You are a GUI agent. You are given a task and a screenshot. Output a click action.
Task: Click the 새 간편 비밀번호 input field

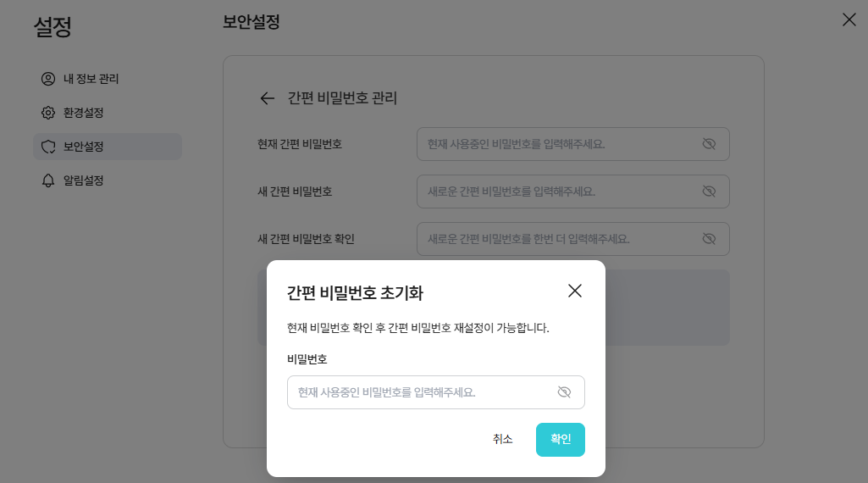(559, 192)
